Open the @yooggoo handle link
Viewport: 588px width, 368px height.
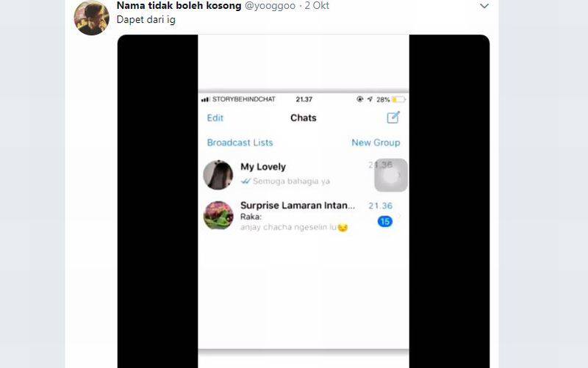270,6
